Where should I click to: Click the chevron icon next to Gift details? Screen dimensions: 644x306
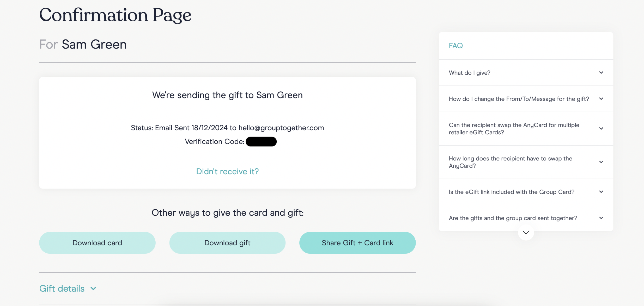(93, 289)
